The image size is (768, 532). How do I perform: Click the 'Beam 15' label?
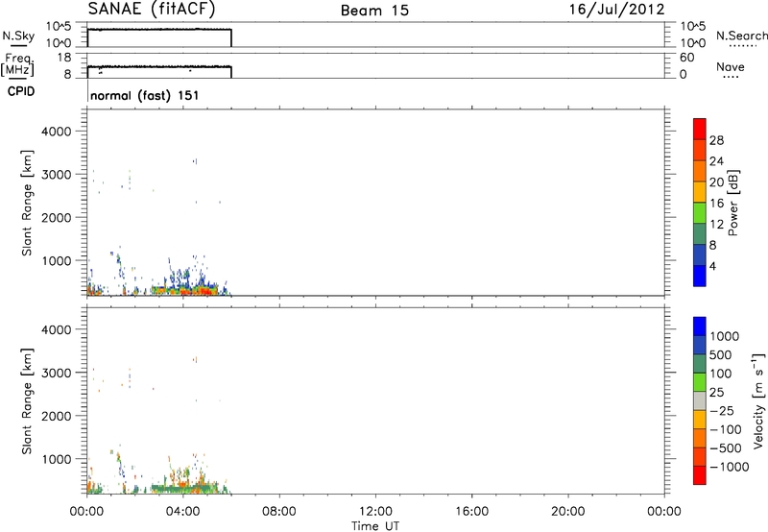tap(374, 11)
